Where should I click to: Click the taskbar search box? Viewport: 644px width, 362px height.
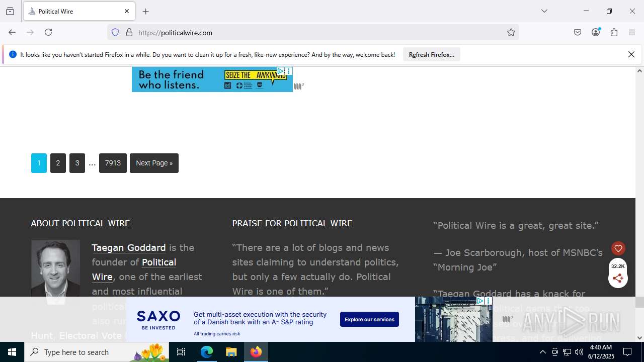coord(97,352)
